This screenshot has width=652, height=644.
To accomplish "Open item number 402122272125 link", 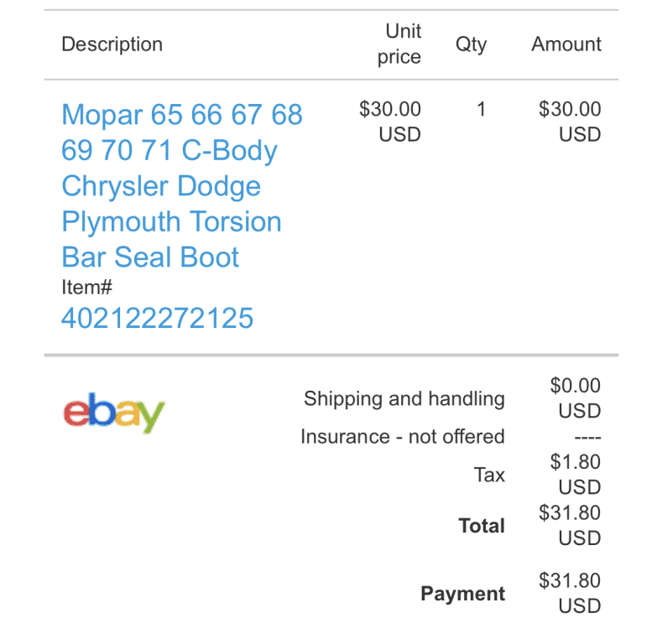I will tap(157, 319).
